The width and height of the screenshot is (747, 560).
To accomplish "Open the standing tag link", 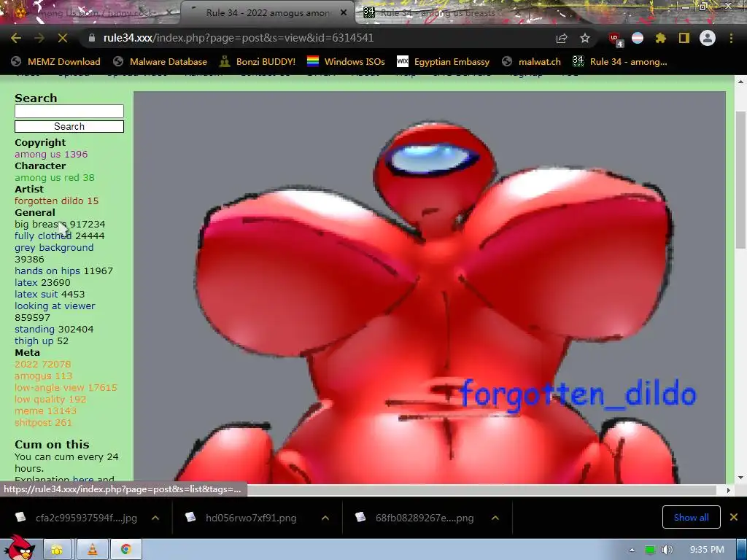I will [34, 329].
